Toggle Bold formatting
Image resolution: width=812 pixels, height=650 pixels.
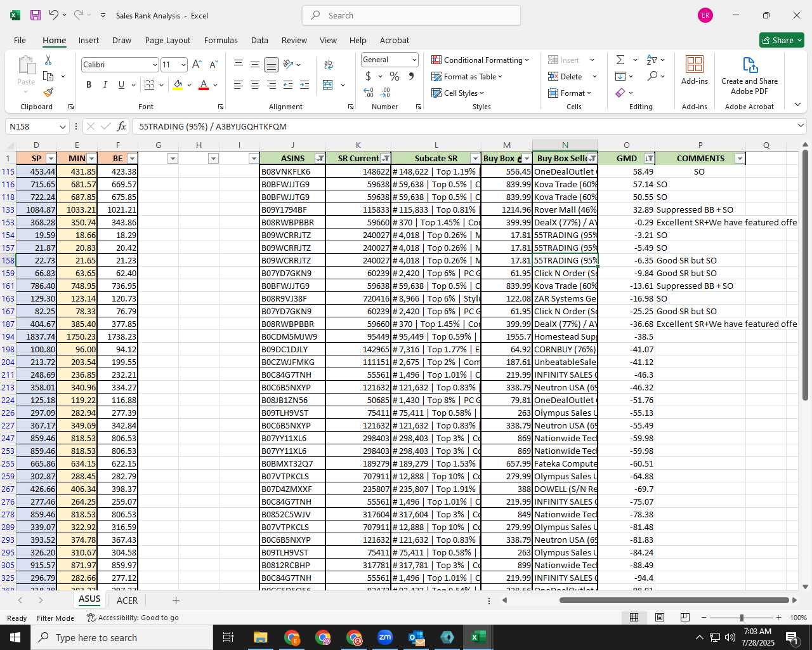point(89,85)
